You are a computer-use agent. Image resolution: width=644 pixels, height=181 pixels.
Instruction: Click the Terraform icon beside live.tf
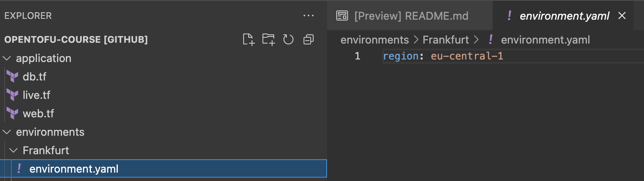[13, 95]
